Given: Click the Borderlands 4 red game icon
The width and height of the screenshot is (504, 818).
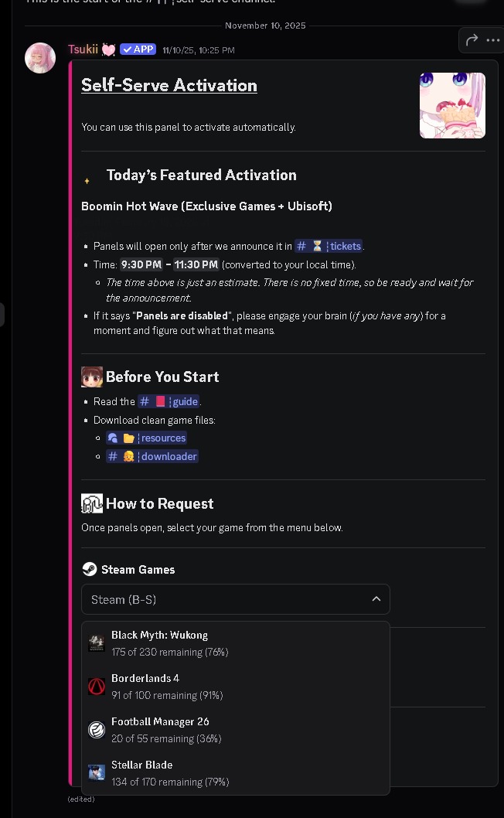Looking at the screenshot, I should pos(97,687).
